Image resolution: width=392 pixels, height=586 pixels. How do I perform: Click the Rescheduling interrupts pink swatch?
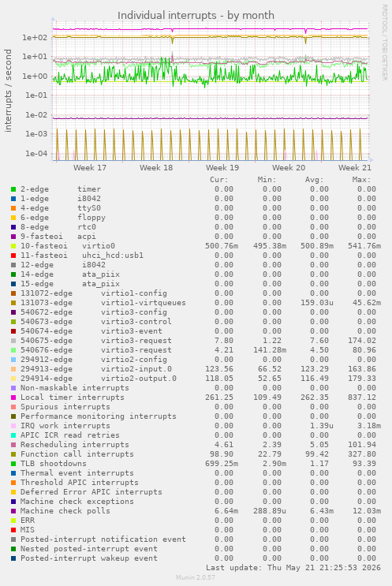click(x=13, y=445)
